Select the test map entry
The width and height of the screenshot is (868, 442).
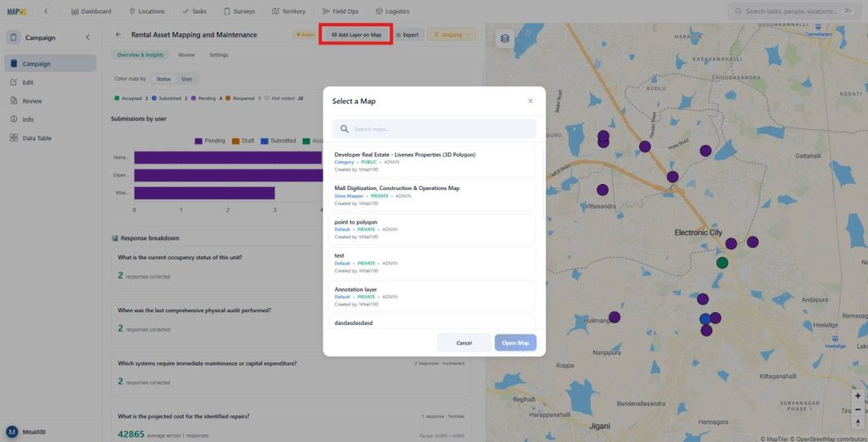click(x=432, y=263)
